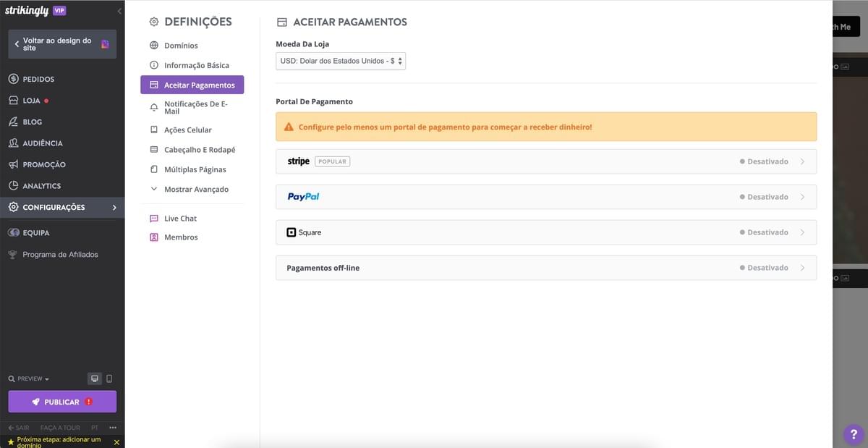Select the ANALYTICS chart icon
The height and width of the screenshot is (448, 868).
[13, 185]
